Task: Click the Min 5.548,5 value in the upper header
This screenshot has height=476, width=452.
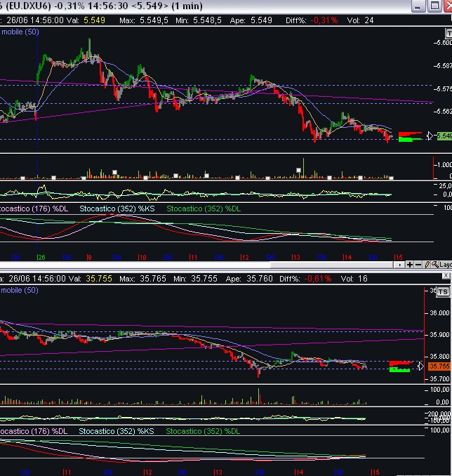Action: click(207, 20)
